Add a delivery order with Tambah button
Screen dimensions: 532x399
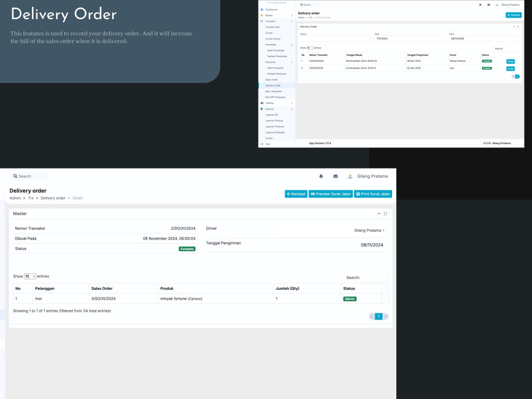[513, 15]
